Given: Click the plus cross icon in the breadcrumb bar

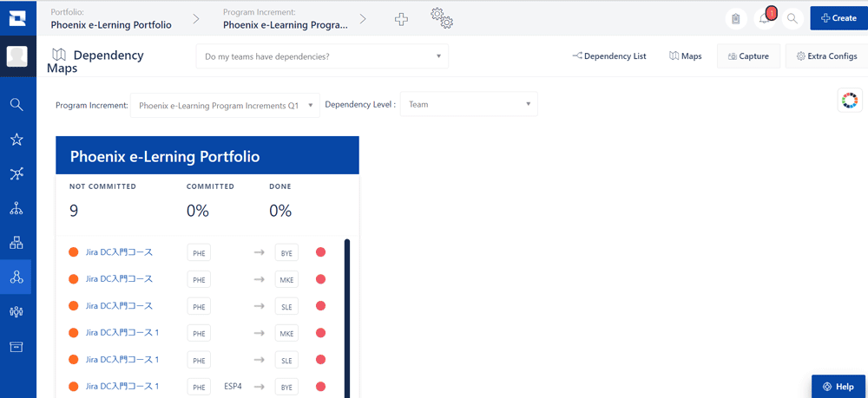Looking at the screenshot, I should pos(401,19).
